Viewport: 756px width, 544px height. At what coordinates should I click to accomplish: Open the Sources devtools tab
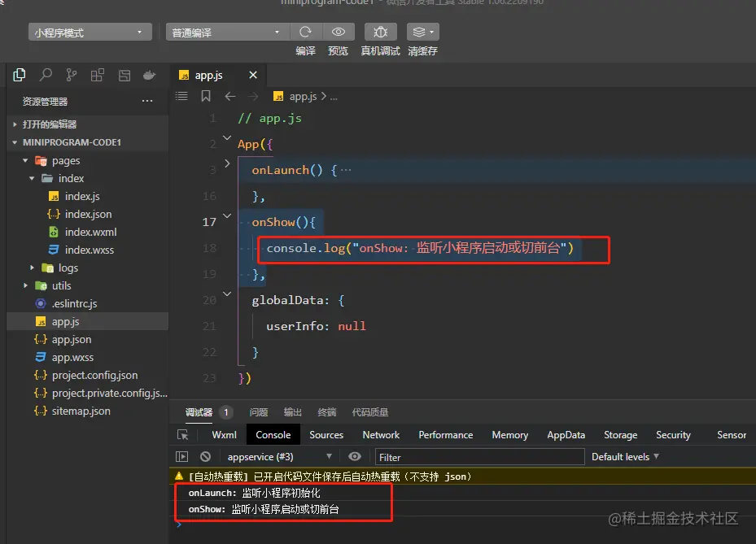[x=326, y=434]
